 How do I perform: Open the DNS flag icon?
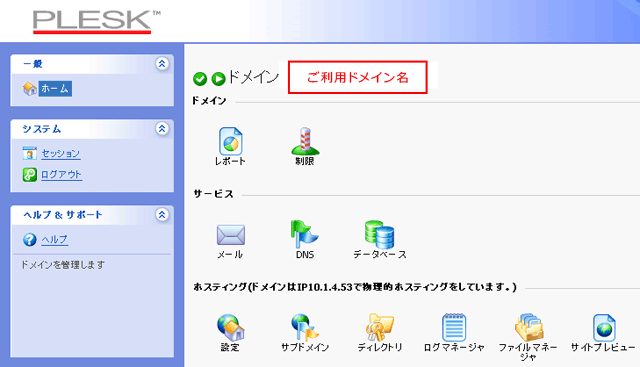304,234
